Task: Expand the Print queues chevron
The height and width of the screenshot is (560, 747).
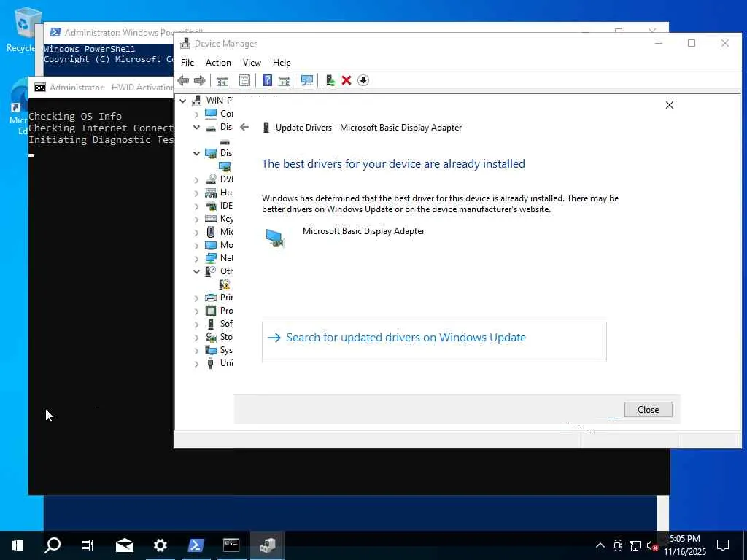Action: pyautogui.click(x=196, y=298)
